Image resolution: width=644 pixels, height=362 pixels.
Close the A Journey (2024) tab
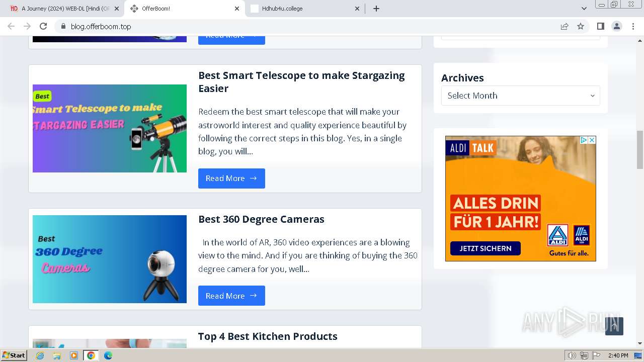tap(117, 9)
